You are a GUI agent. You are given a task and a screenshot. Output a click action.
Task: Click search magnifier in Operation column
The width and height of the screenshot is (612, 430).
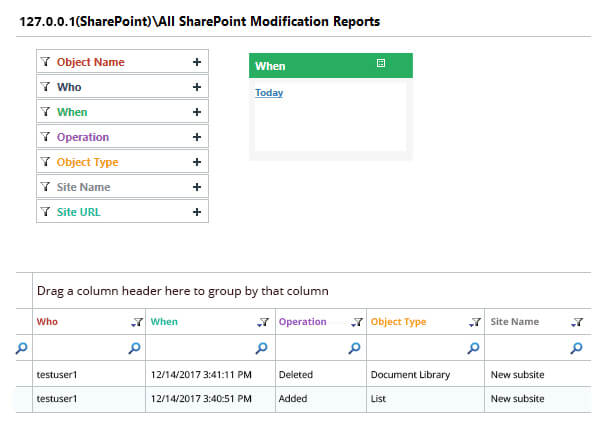click(354, 348)
